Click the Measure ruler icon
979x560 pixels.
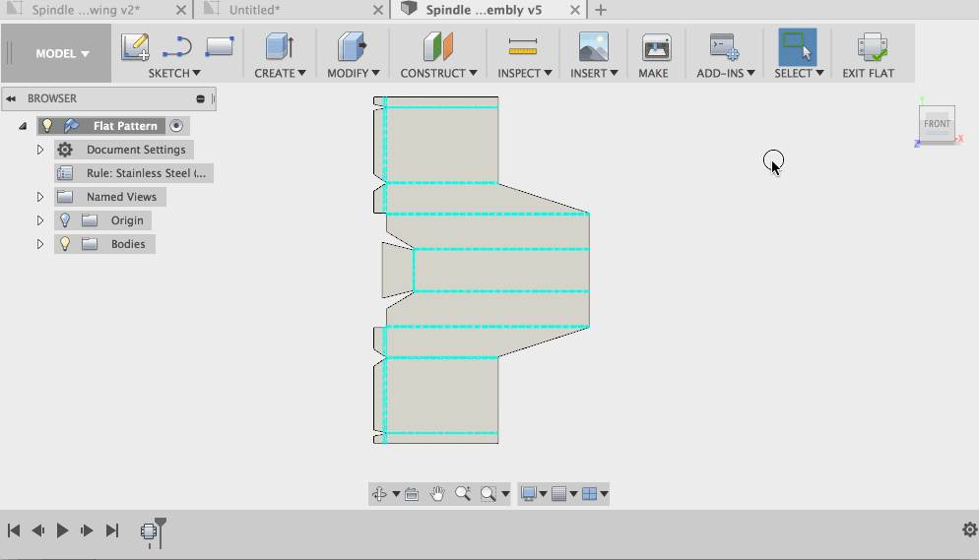pyautogui.click(x=522, y=47)
